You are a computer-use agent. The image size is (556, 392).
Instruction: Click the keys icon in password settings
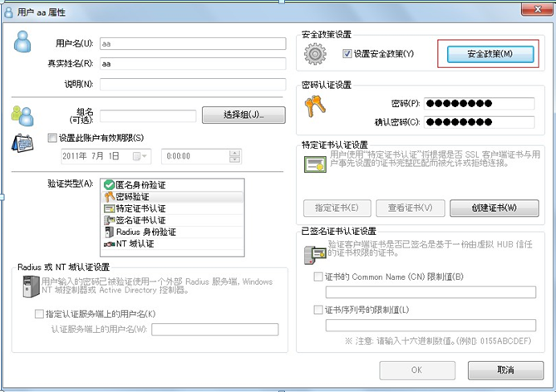(x=314, y=106)
